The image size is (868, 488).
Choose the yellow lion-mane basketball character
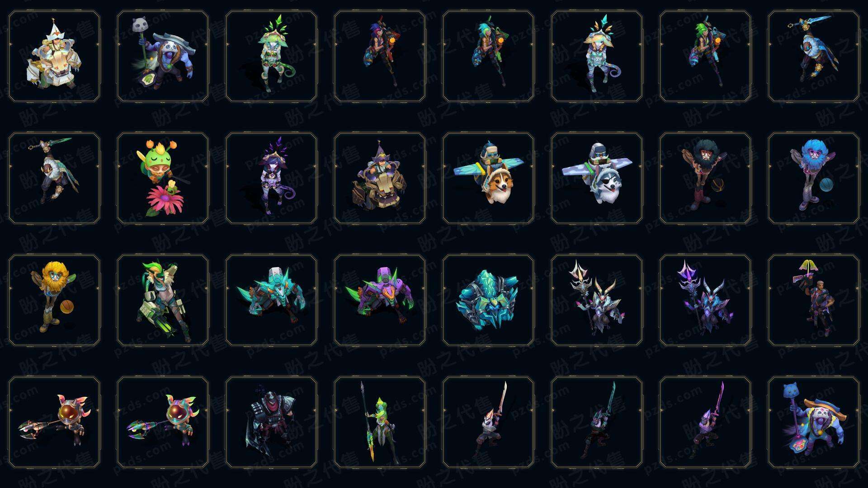coord(54,300)
